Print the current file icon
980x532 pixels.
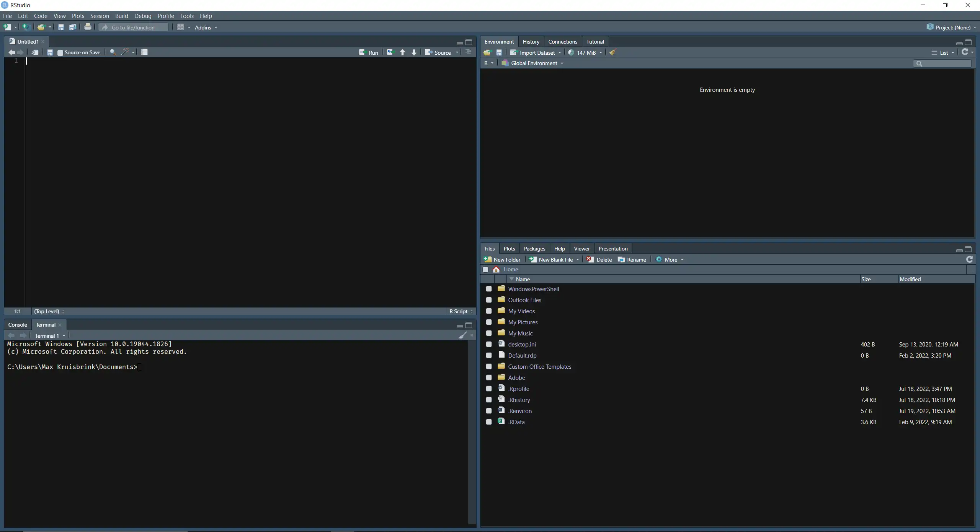pos(88,27)
